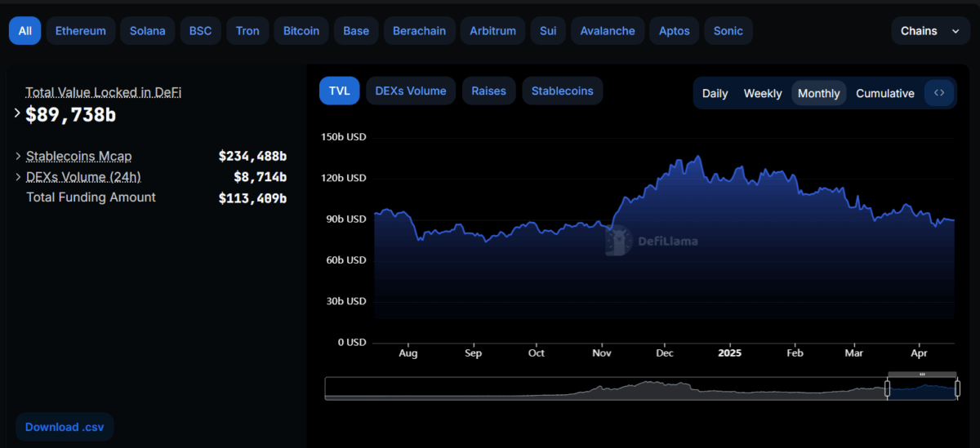Download the .csv data file

pyautogui.click(x=64, y=427)
